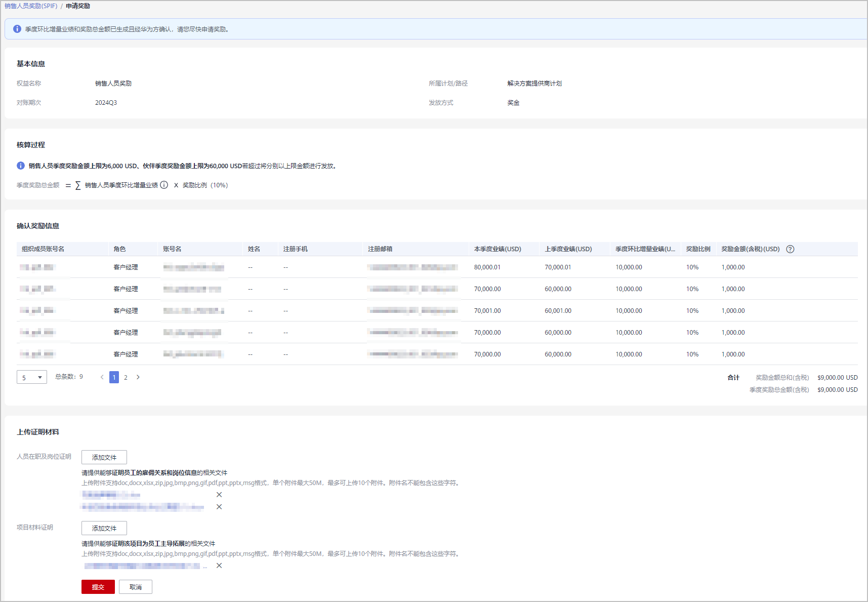Remove the first 人员在职及岗位证明 attachment
868x602 pixels.
pyautogui.click(x=219, y=495)
